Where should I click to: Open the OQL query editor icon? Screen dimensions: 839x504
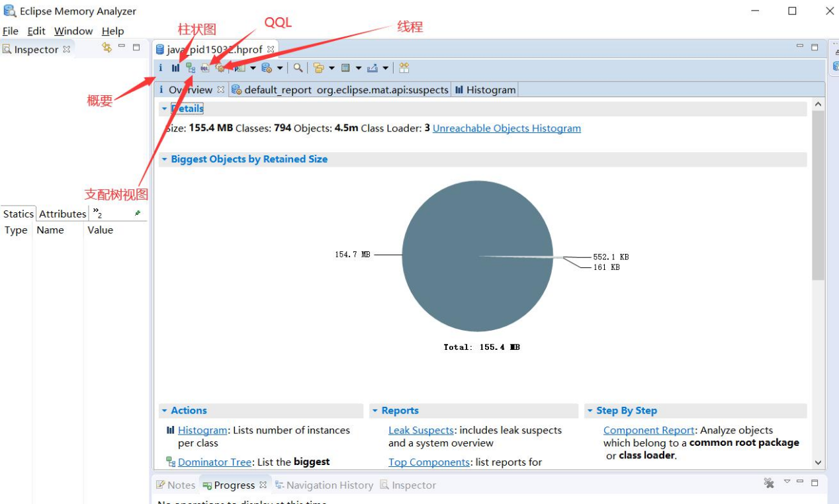[205, 67]
